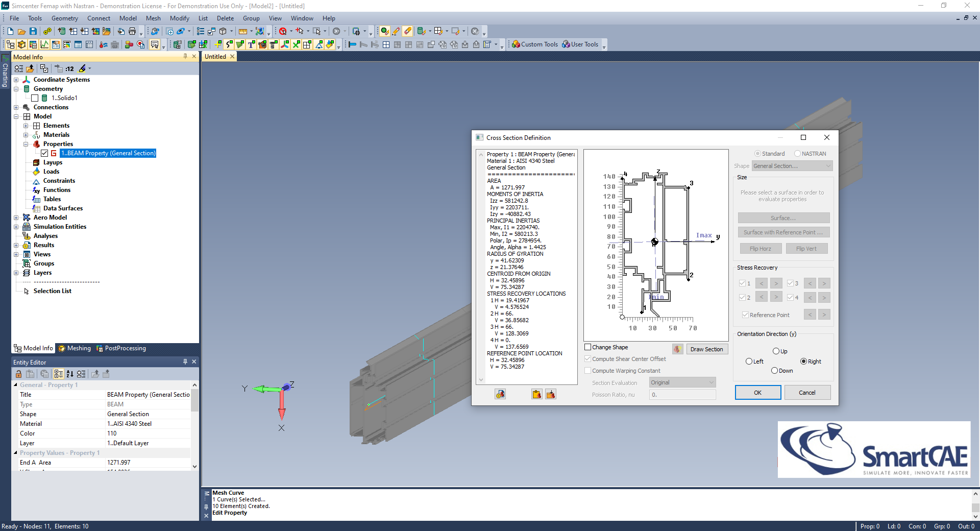Expand the Materials tree node
The image size is (980, 531).
pos(26,135)
